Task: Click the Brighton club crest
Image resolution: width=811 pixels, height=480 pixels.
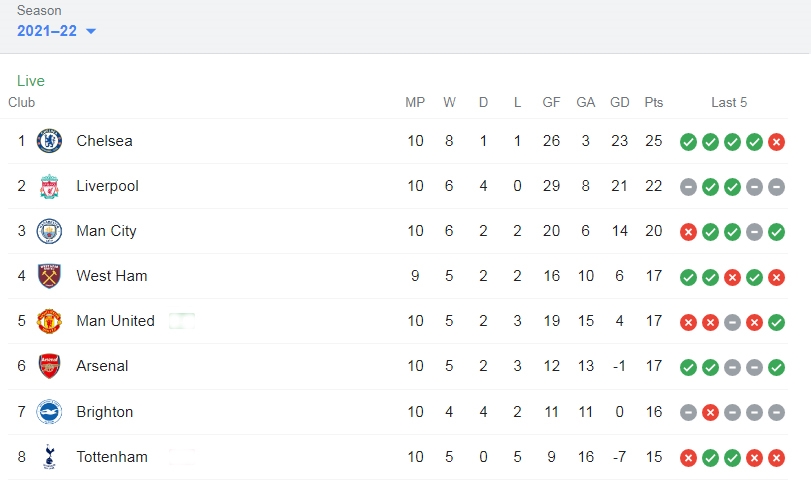Action: coord(49,412)
